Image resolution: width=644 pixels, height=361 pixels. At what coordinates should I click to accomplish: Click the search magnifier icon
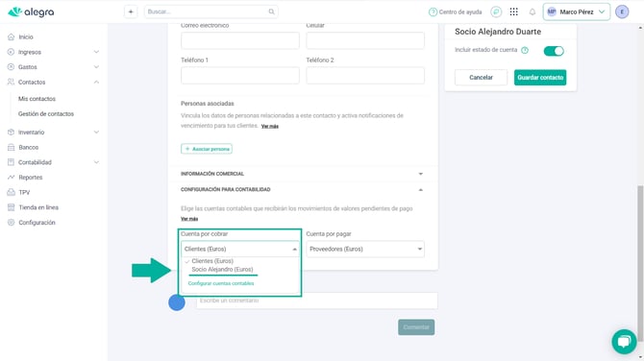point(271,12)
